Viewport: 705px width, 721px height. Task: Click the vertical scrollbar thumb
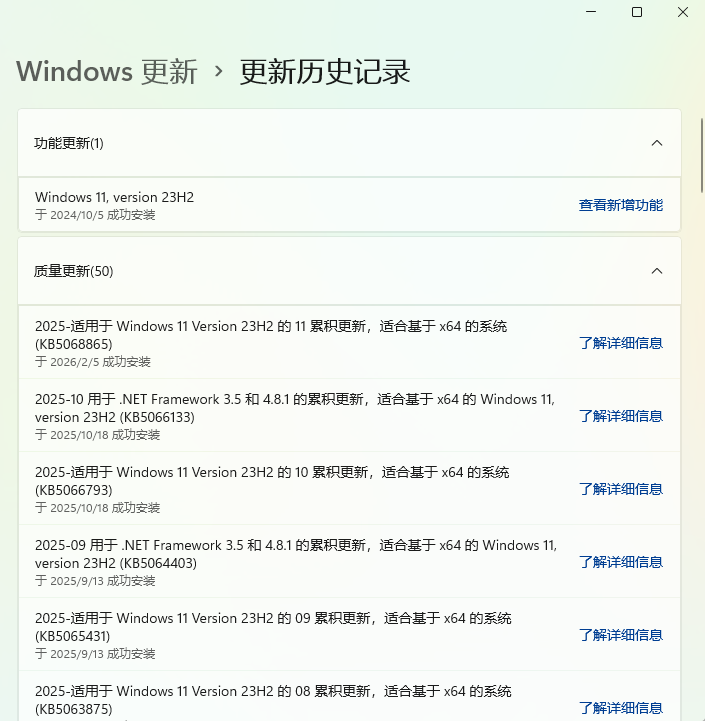(x=702, y=155)
